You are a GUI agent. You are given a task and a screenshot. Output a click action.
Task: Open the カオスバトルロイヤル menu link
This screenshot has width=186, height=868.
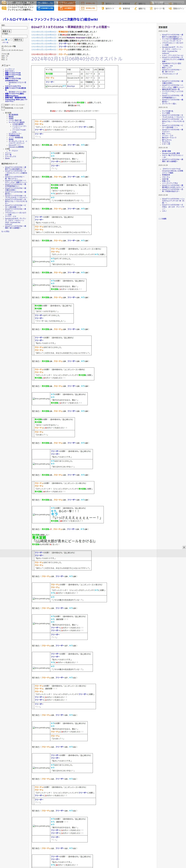[13, 86]
